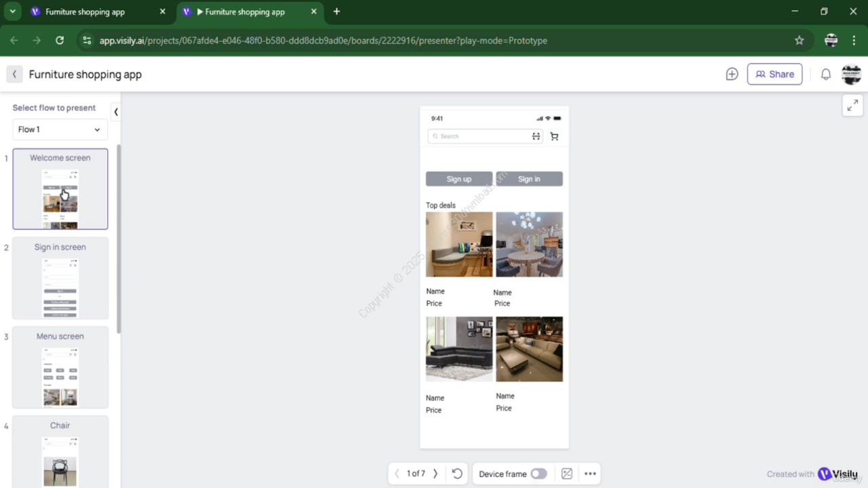Click the scan icon in the search bar
Screen dimensions: 868x488
click(x=536, y=136)
